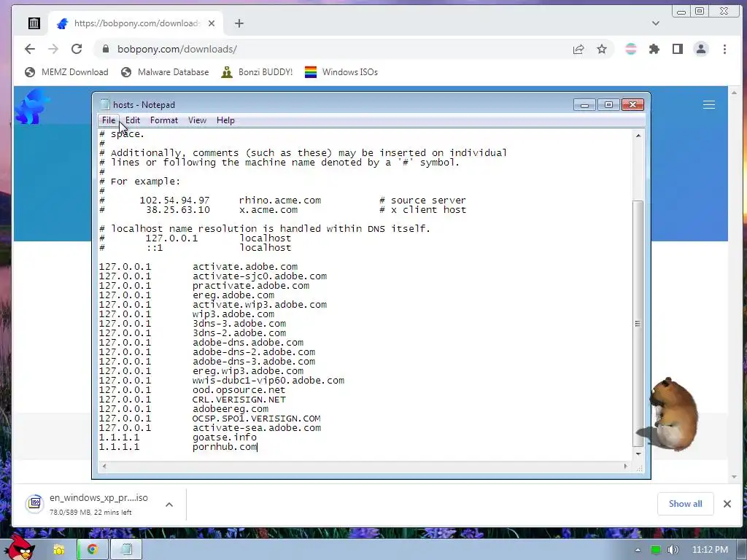Click rhino.acme.com example line
Viewport: 747px width, 560px height.
(x=282, y=201)
